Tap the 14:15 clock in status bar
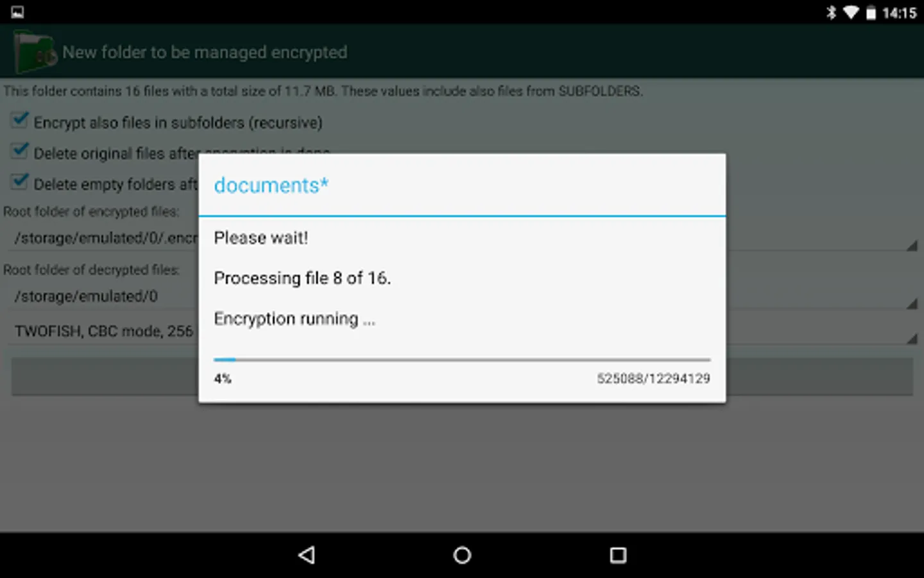The height and width of the screenshot is (578, 924). click(x=899, y=13)
